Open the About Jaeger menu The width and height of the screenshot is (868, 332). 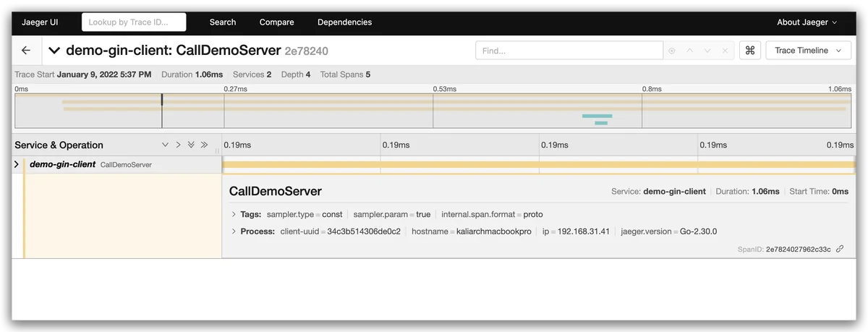pos(807,22)
